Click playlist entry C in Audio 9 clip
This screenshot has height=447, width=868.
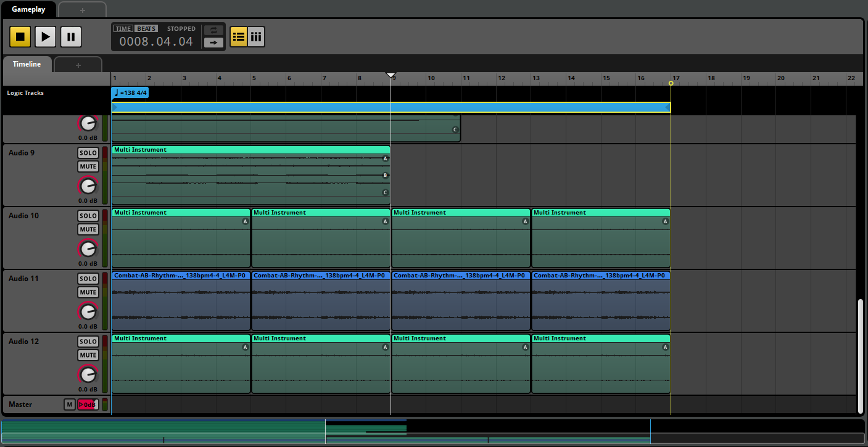click(x=386, y=192)
